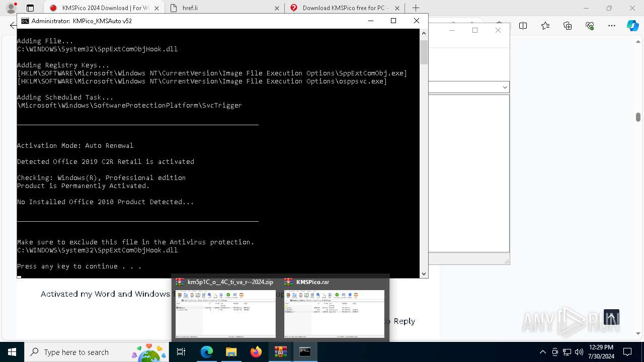Minimize the KMPico_KMSAuto console window
This screenshot has width=644, height=362.
371,21
